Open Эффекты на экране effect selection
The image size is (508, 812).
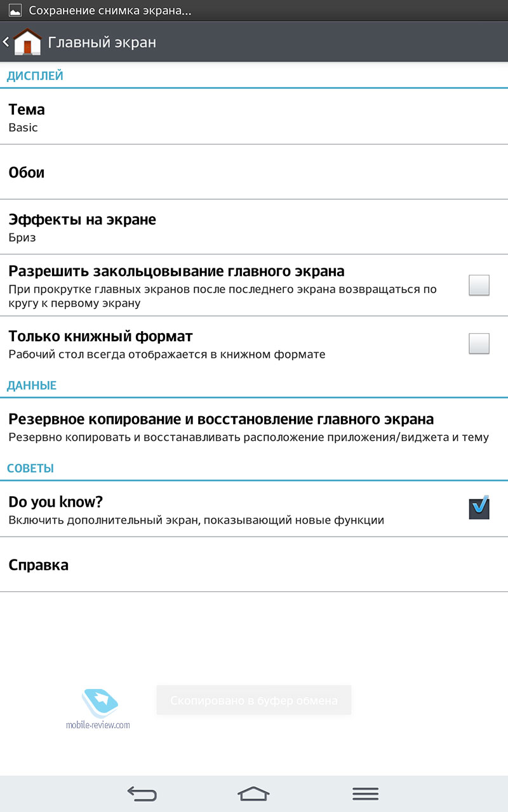[254, 227]
